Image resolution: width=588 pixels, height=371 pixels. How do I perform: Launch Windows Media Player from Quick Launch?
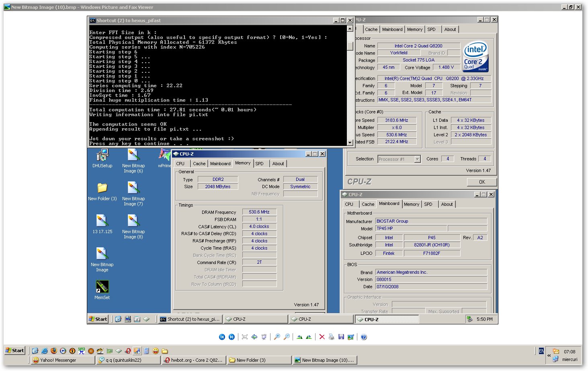pos(63,351)
